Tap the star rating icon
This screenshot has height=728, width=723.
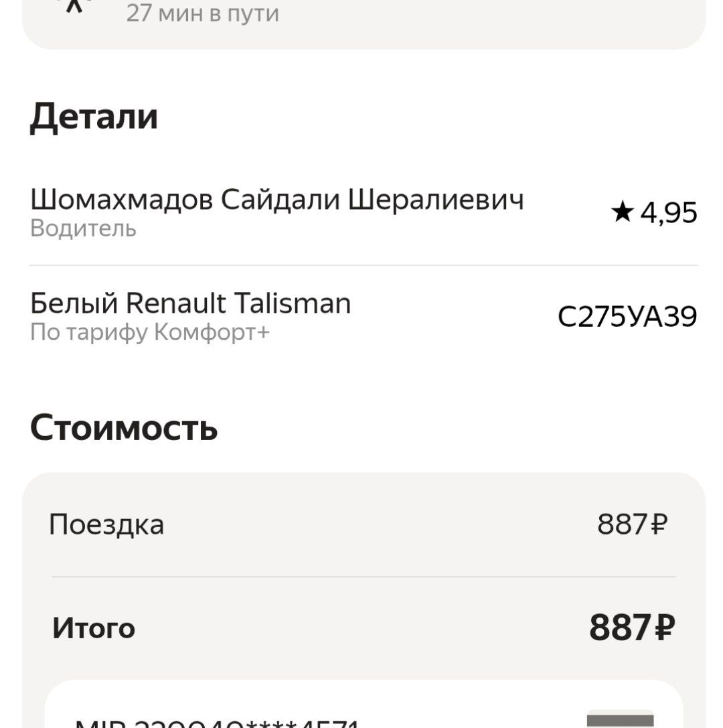click(x=622, y=213)
